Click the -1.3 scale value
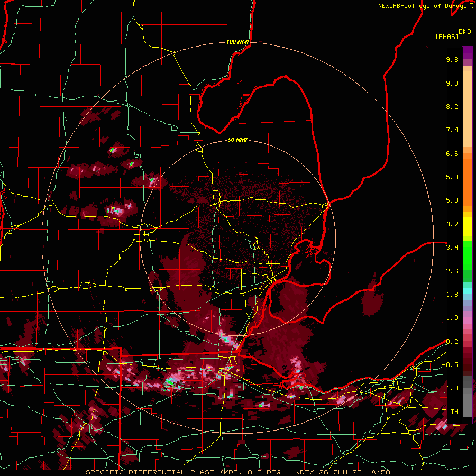This screenshot has height=476, width=476. [x=450, y=388]
